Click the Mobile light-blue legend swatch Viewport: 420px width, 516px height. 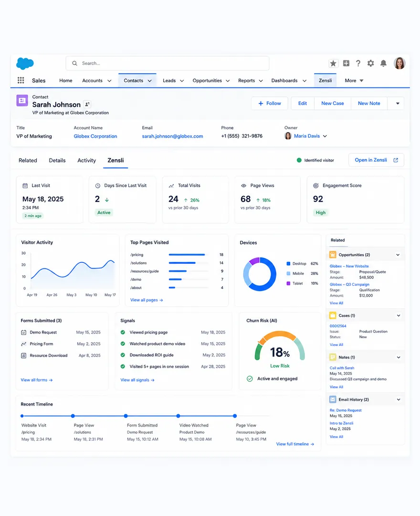point(289,273)
